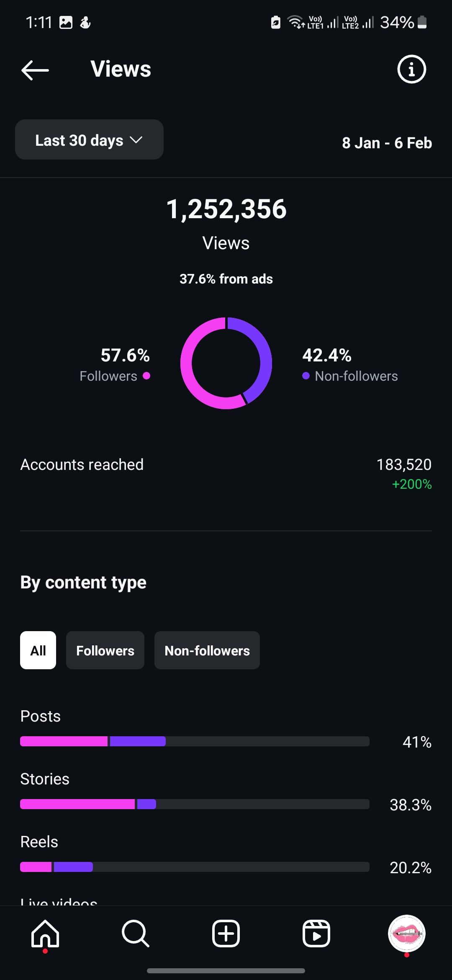
Task: Go to the Home tab icon
Action: [45, 934]
